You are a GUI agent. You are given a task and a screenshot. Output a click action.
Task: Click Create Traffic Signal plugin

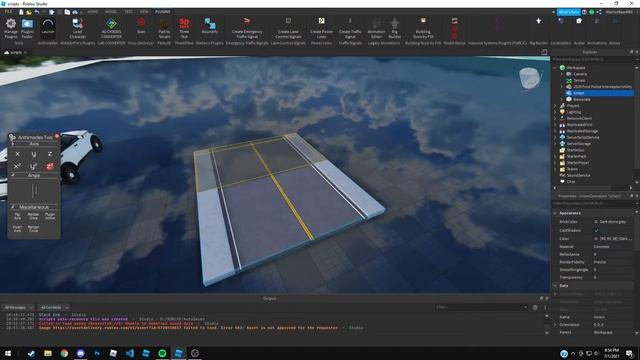350,28
